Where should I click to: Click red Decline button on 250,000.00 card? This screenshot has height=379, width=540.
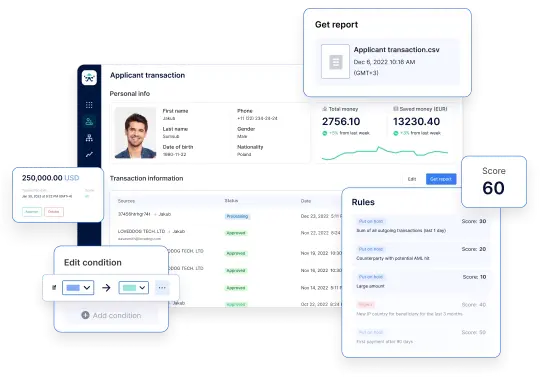pos(53,212)
